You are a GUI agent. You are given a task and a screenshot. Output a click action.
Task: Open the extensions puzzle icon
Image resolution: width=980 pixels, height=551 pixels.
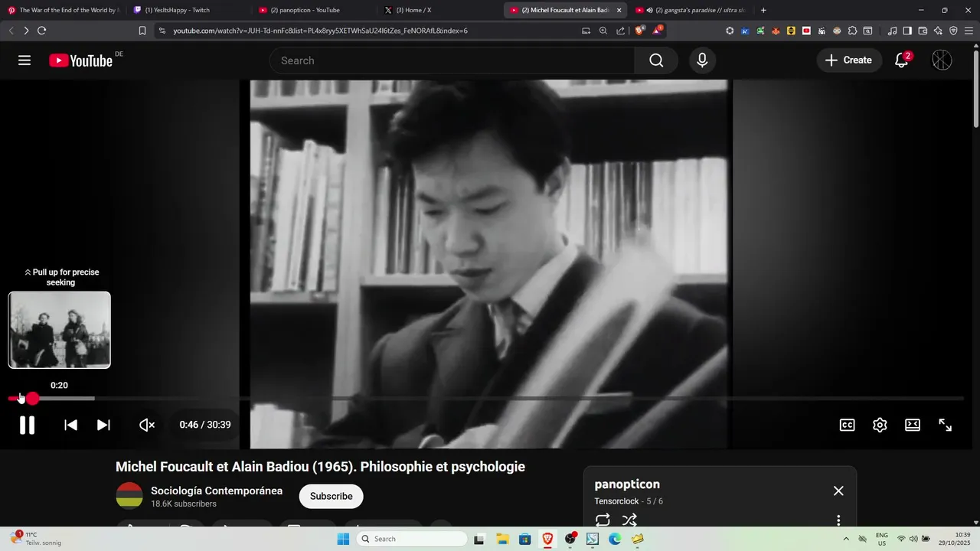click(x=852, y=31)
